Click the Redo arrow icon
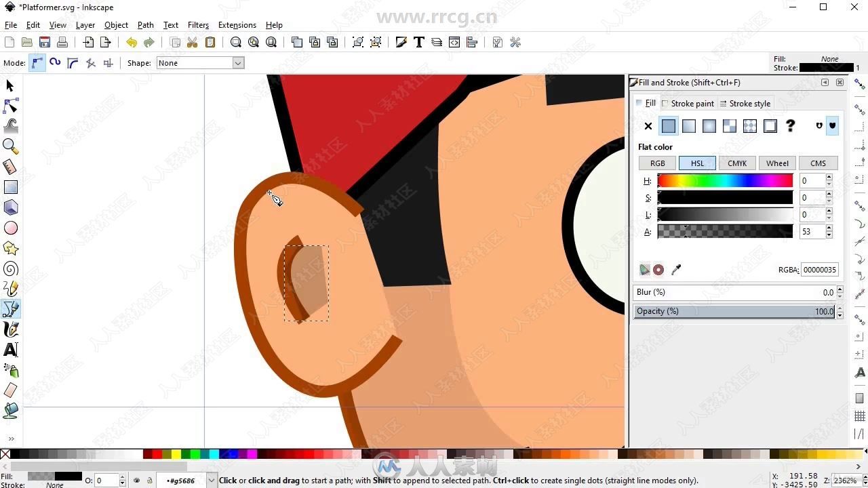This screenshot has width=868, height=488. coord(149,42)
